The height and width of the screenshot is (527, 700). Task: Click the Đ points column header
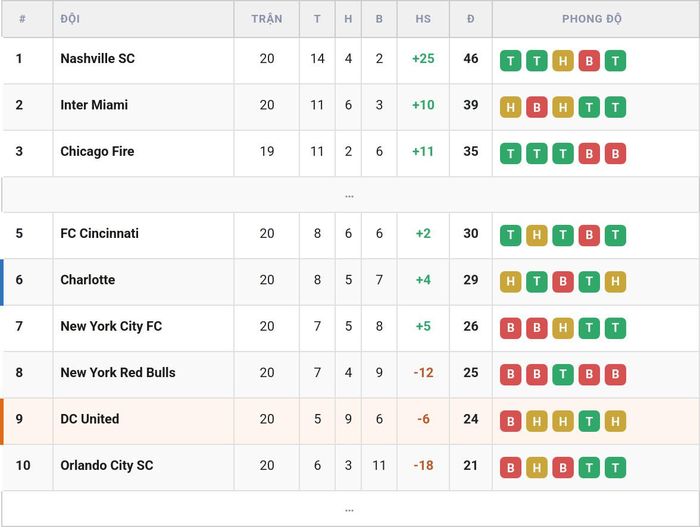pos(471,19)
